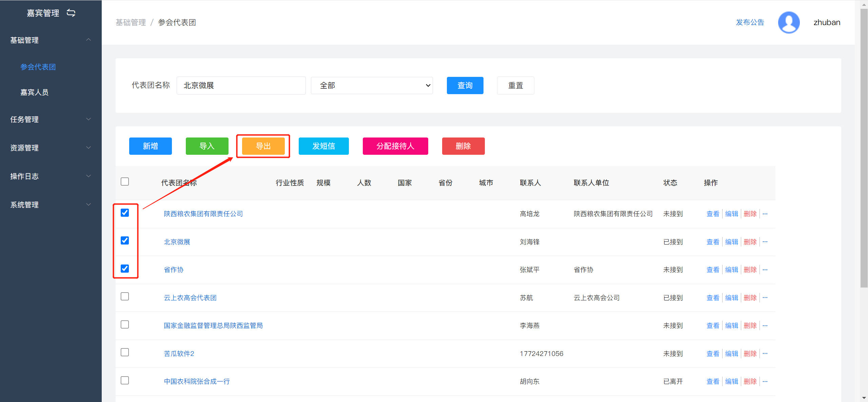Click the switch icon beside 嘉宾管理
This screenshot has width=868, height=402.
(x=71, y=13)
